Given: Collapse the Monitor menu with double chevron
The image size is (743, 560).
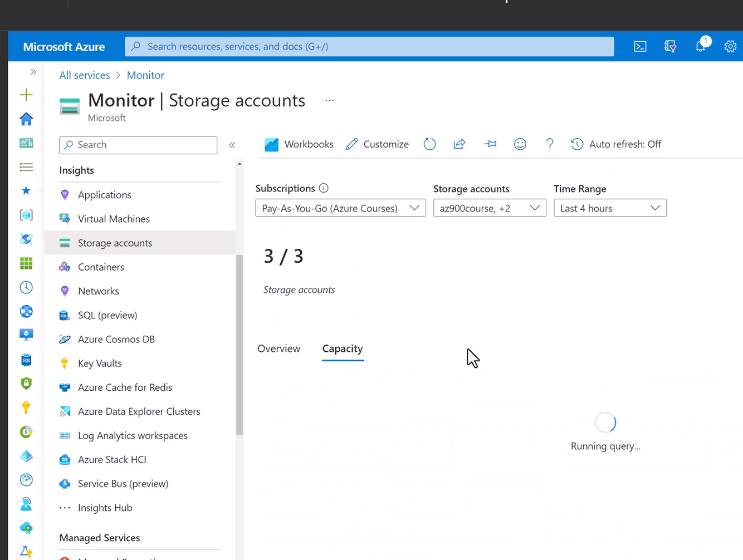Looking at the screenshot, I should click(232, 145).
